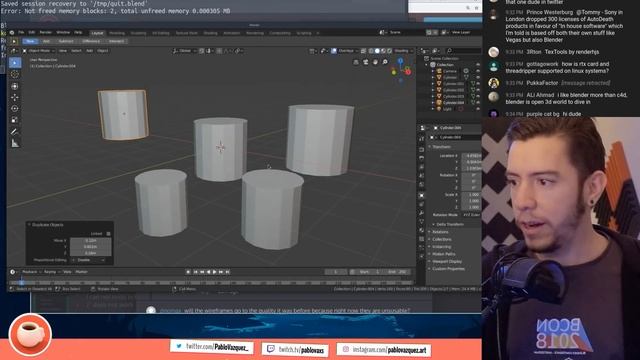Select the Transform tool in the left toolbar
This screenshot has height=360, width=640.
coord(15,86)
